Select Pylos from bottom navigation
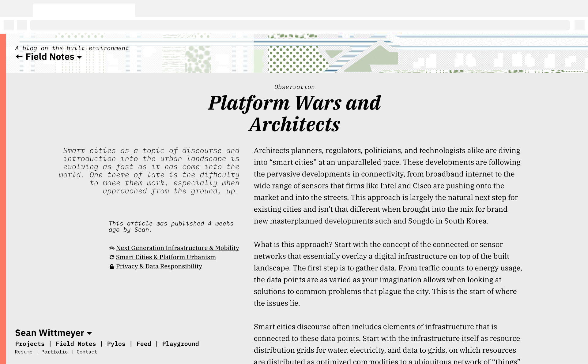Viewport: 588px width, 364px height. click(x=116, y=344)
